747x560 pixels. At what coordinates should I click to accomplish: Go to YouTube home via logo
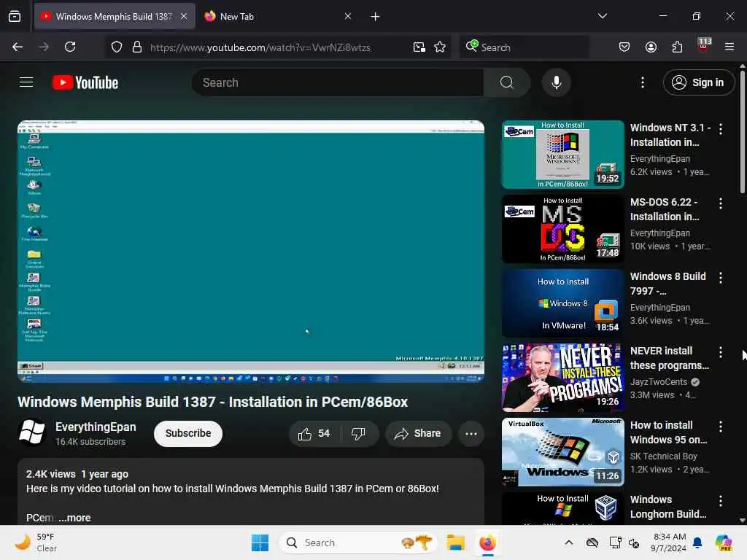click(x=85, y=82)
